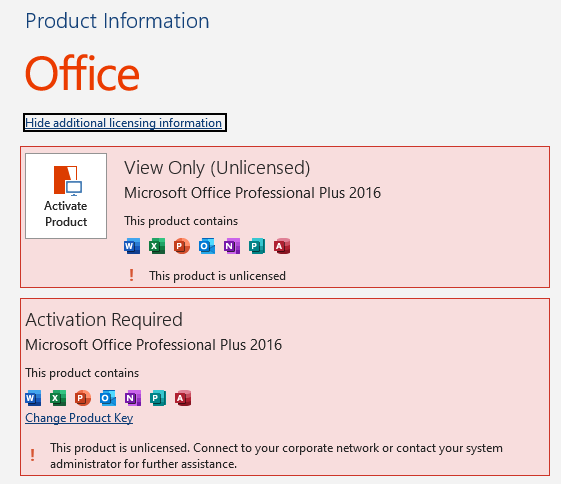The width and height of the screenshot is (561, 484).
Task: Click Access icon under Activation Required
Action: [183, 398]
